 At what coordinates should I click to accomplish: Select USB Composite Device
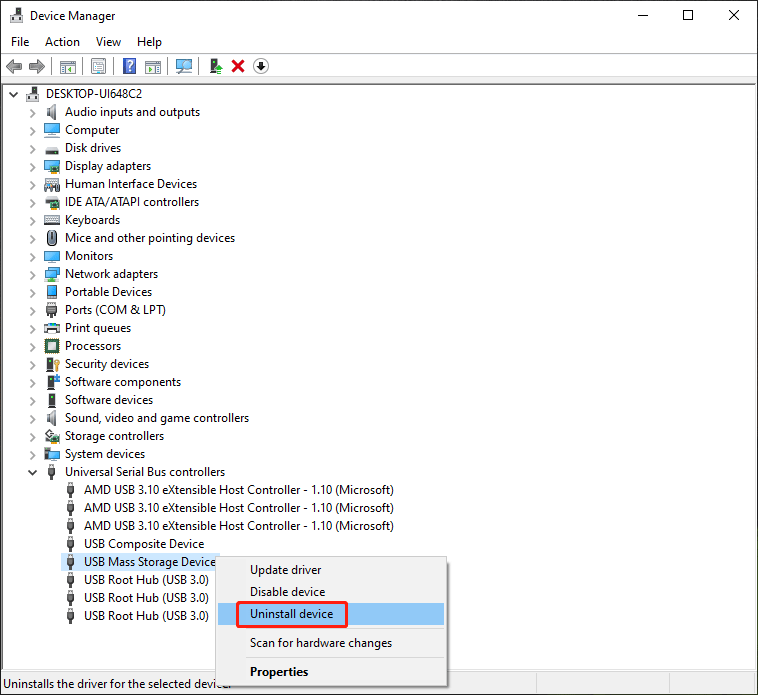point(144,544)
